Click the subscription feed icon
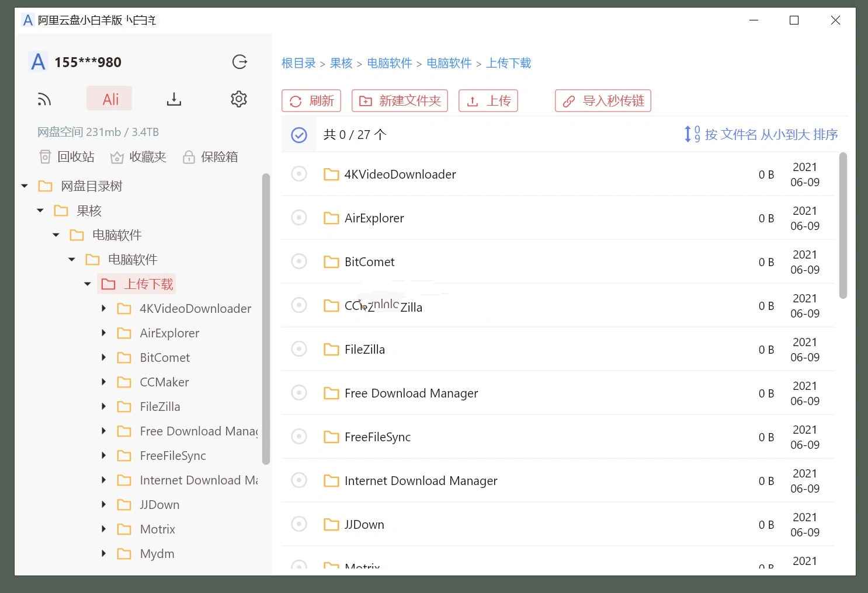Screen dimensions: 868x593 (44, 99)
